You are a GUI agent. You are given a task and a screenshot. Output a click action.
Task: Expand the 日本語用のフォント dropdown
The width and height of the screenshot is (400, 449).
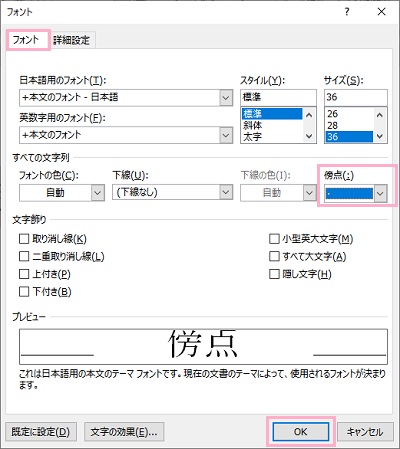click(x=226, y=98)
